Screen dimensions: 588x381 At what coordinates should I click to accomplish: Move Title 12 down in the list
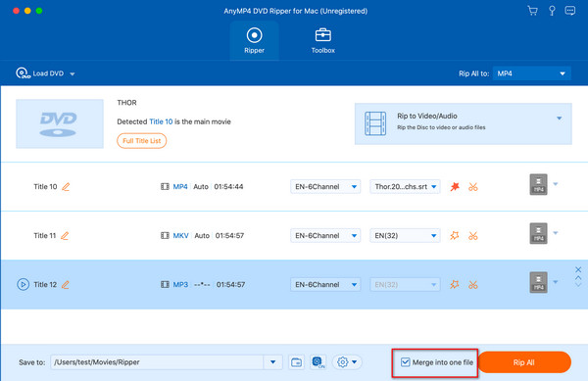(578, 285)
